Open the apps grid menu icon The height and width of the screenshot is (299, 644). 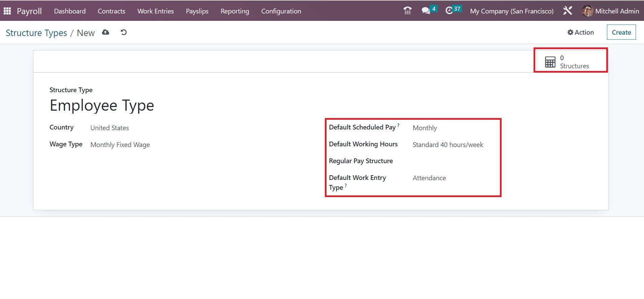click(x=7, y=11)
